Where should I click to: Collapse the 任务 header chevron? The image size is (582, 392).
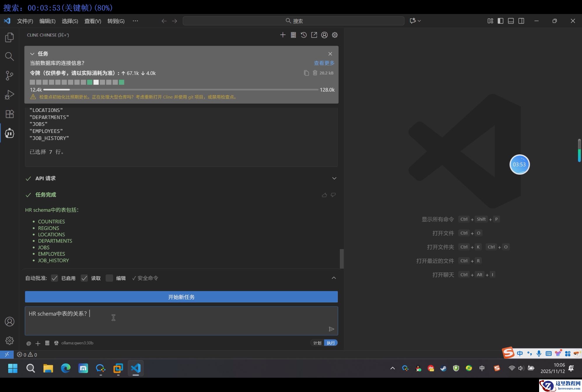[32, 54]
